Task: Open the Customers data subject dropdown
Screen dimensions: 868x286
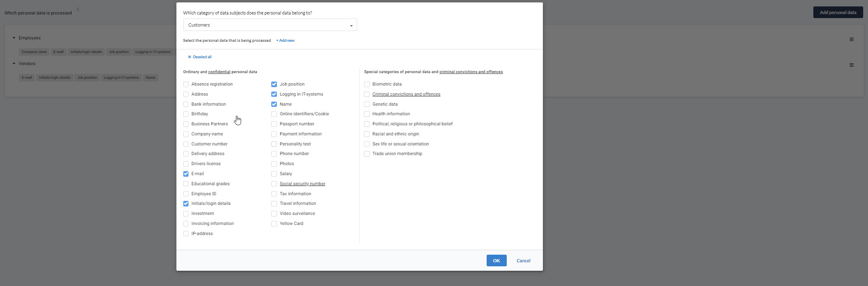Action: (270, 25)
